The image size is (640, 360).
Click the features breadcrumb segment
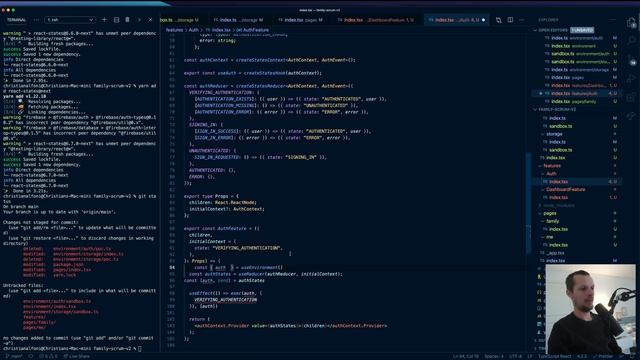[174, 30]
